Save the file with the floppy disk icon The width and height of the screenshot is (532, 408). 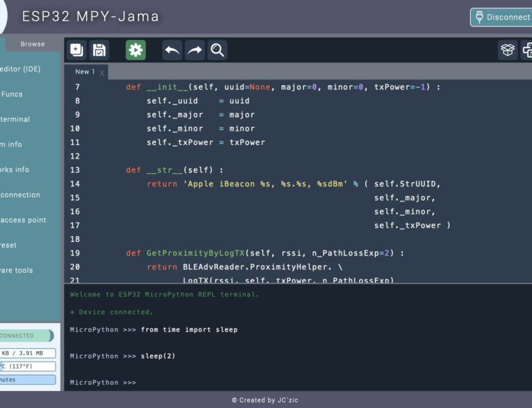tap(99, 50)
